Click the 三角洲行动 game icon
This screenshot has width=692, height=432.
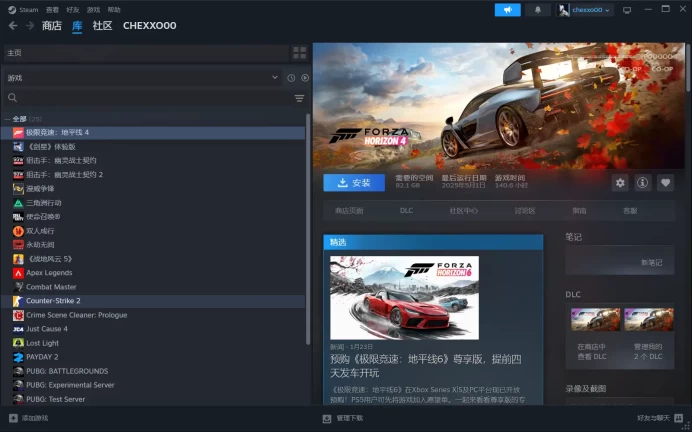18,203
